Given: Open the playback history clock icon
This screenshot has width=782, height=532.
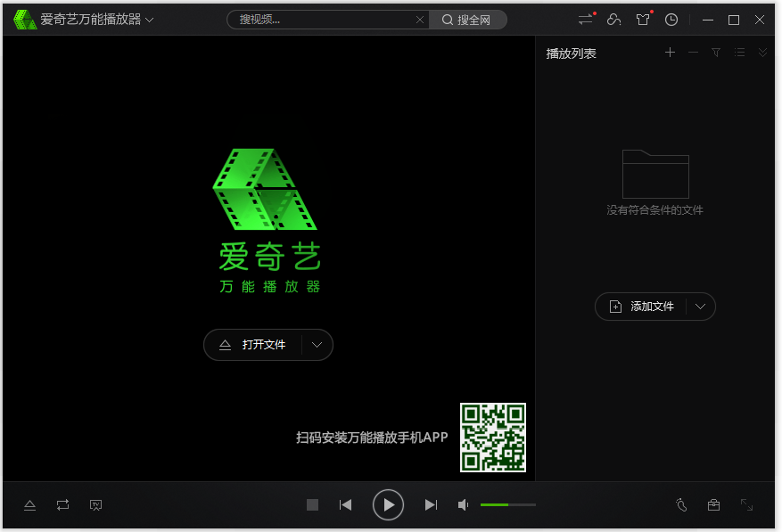Looking at the screenshot, I should click(x=671, y=20).
